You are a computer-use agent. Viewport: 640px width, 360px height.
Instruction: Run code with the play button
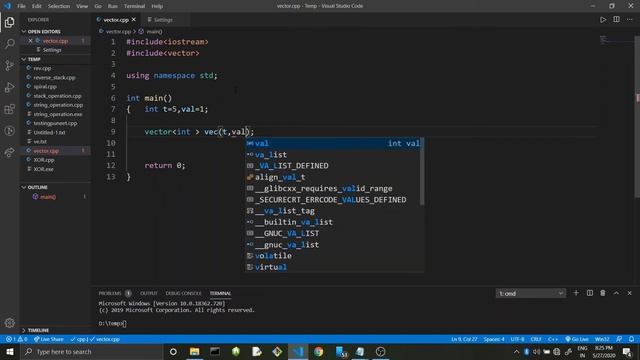tap(603, 20)
